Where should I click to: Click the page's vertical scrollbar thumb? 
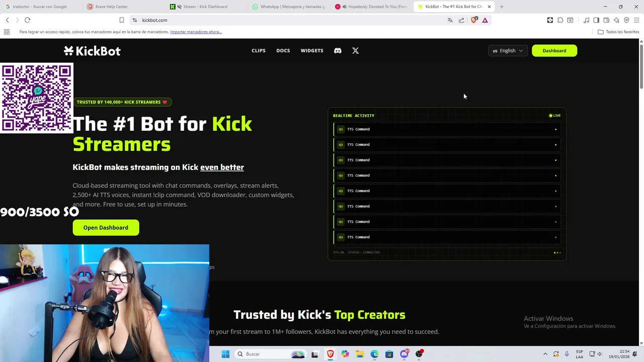pos(641,68)
